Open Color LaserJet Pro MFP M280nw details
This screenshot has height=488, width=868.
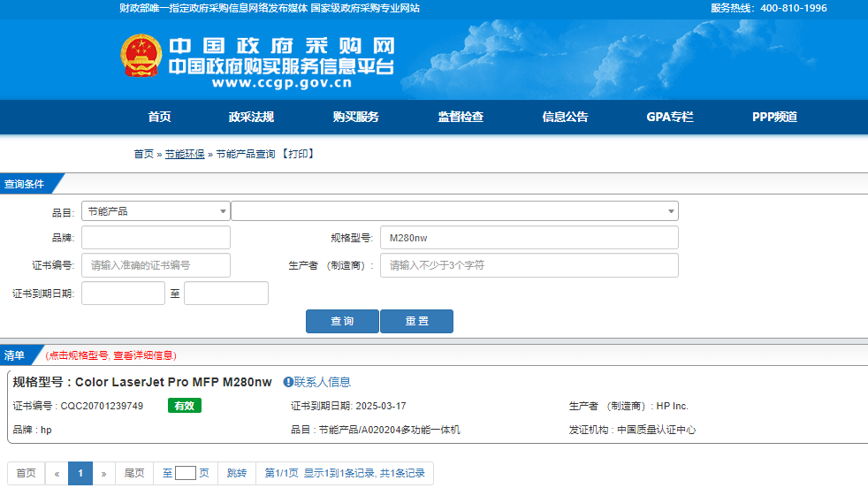pos(173,382)
